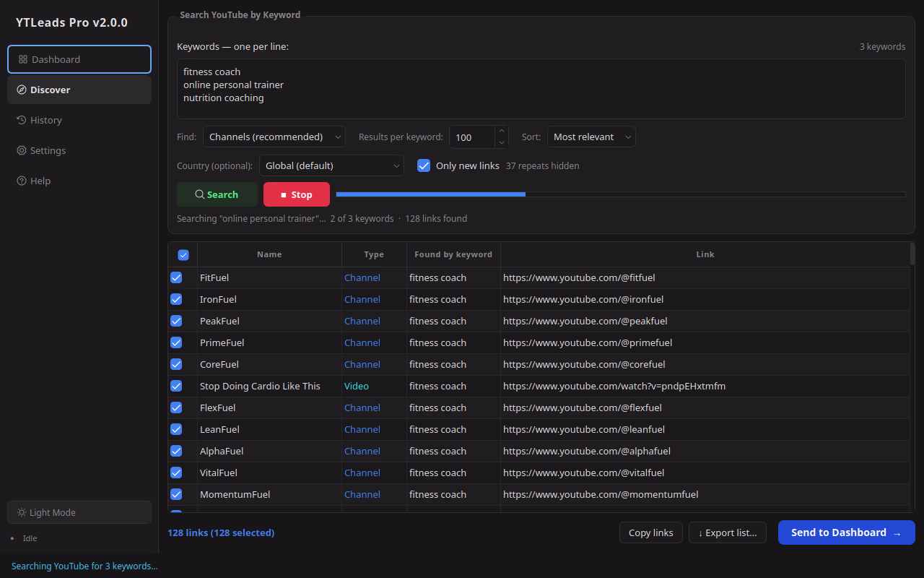Screen dimensions: 924x578
Task: Increase results per keyword with up arrow
Action: point(502,131)
